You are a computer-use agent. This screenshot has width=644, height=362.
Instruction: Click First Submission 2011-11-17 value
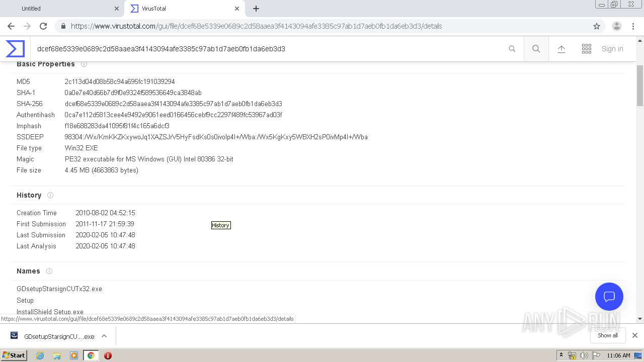tap(105, 224)
